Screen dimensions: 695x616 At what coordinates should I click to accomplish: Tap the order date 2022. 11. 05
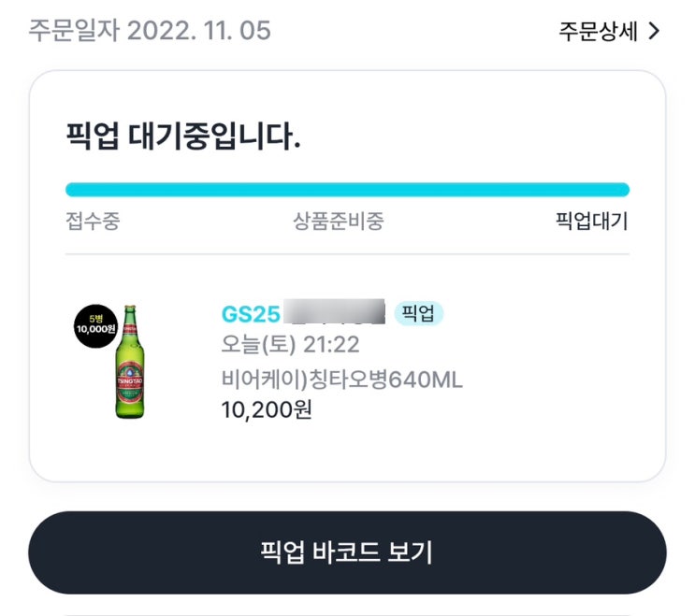198,31
